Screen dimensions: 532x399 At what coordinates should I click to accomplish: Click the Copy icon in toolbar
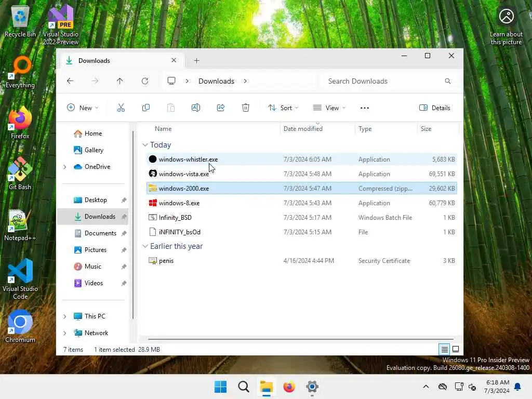coord(146,108)
